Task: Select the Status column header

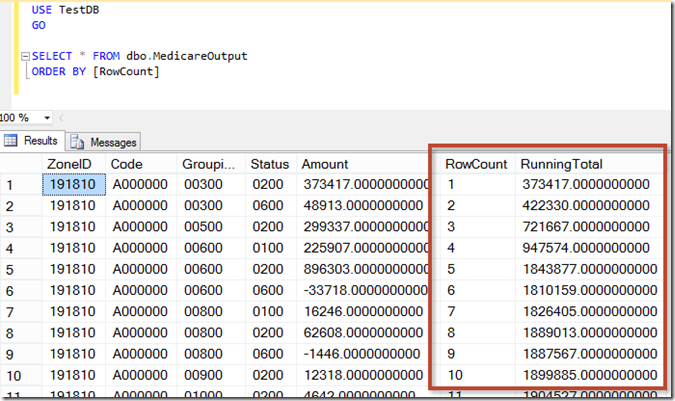Action: click(269, 164)
